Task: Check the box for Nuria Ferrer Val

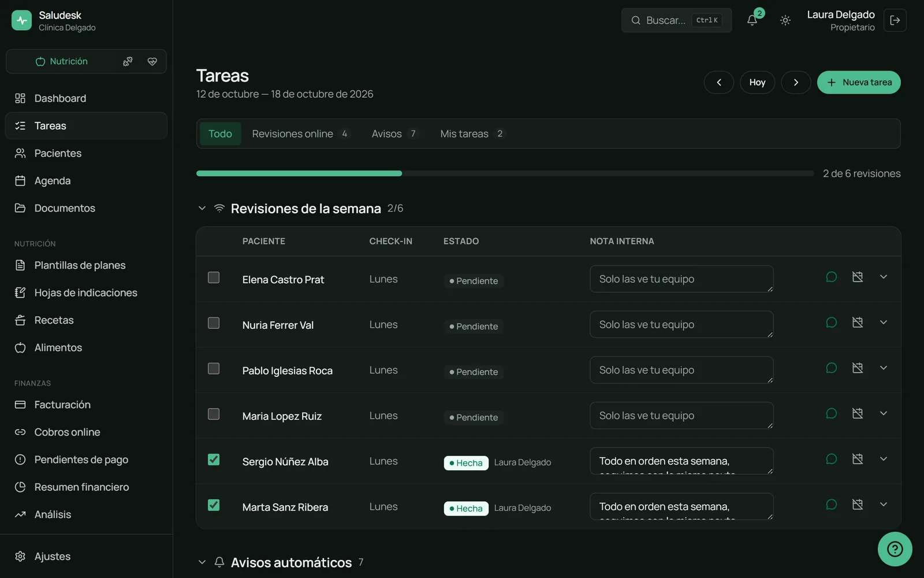Action: 214,323
